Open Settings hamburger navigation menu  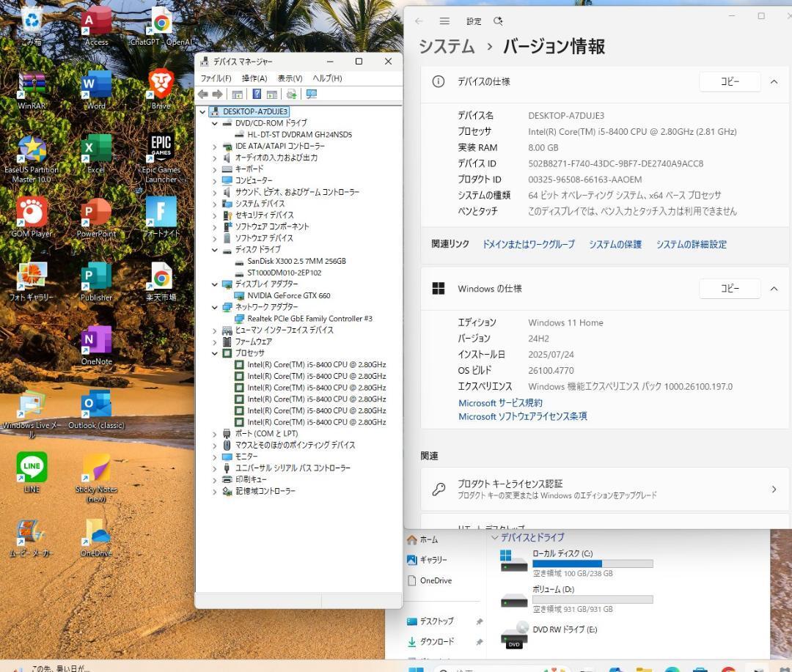click(444, 21)
